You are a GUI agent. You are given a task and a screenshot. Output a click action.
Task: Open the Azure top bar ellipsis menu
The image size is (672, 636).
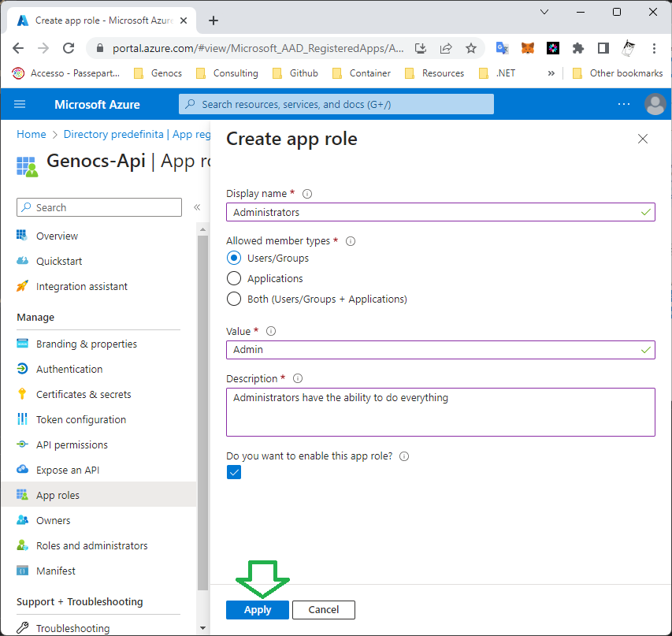click(624, 104)
